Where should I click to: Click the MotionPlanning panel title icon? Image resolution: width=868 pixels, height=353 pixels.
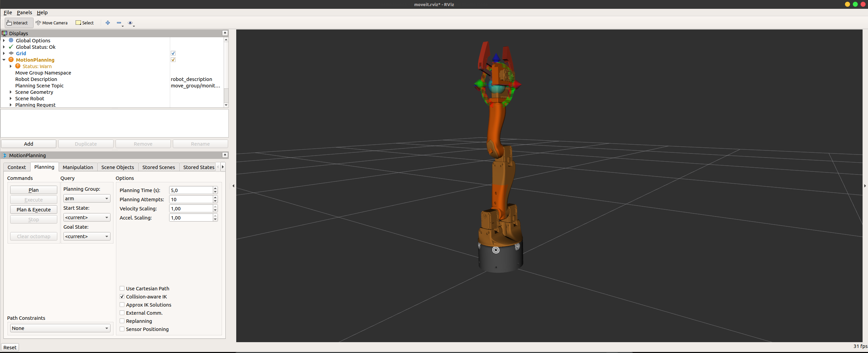pos(4,155)
